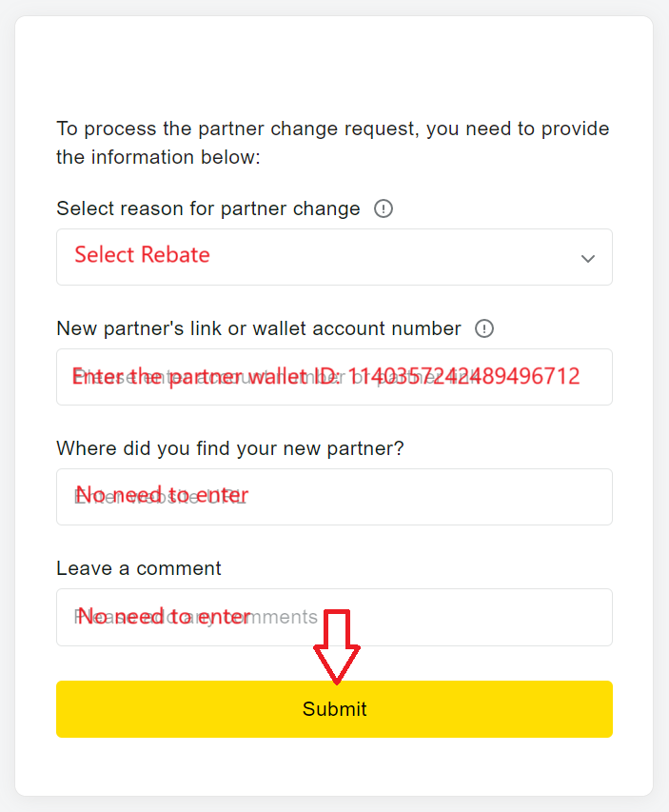This screenshot has width=669, height=812.
Task: Focus the new partner wallet account number field
Action: click(x=335, y=377)
